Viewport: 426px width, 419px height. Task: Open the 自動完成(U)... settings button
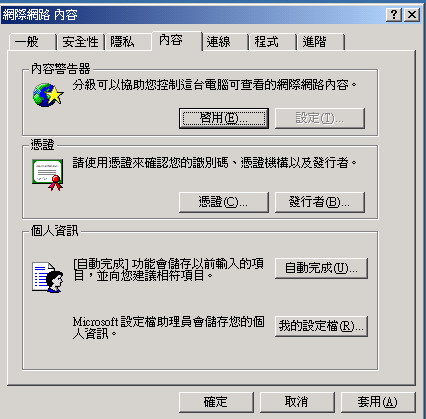point(321,268)
